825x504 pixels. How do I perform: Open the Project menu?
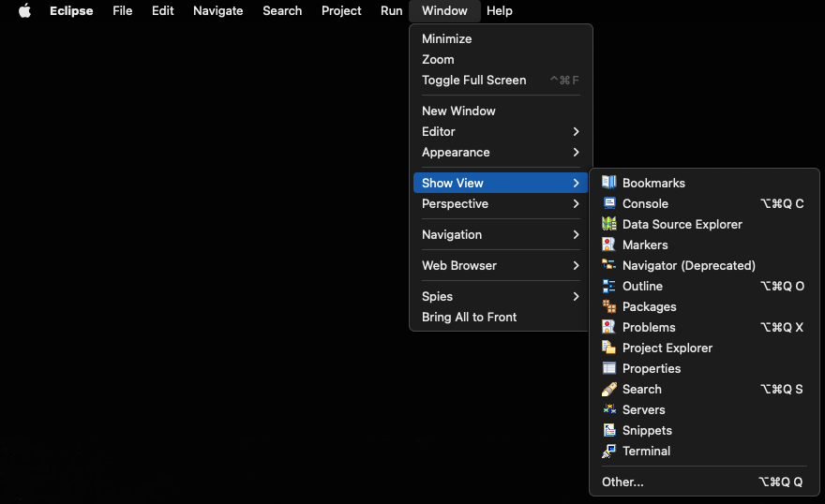coord(341,10)
